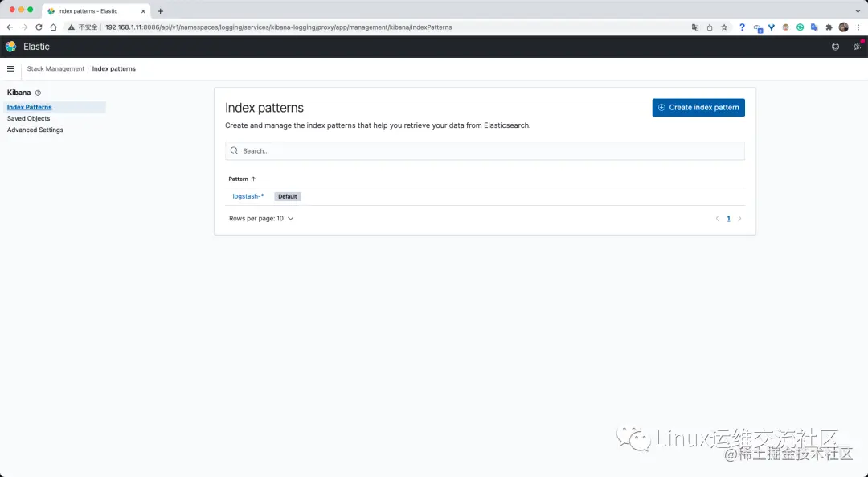Bookmark page with star icon
This screenshot has width=868, height=477.
[724, 27]
